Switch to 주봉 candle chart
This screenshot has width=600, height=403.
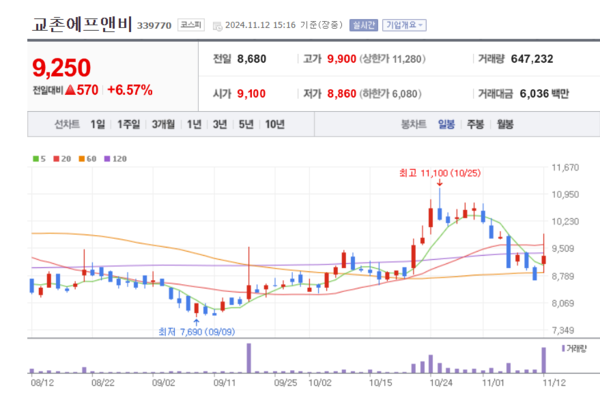click(476, 124)
